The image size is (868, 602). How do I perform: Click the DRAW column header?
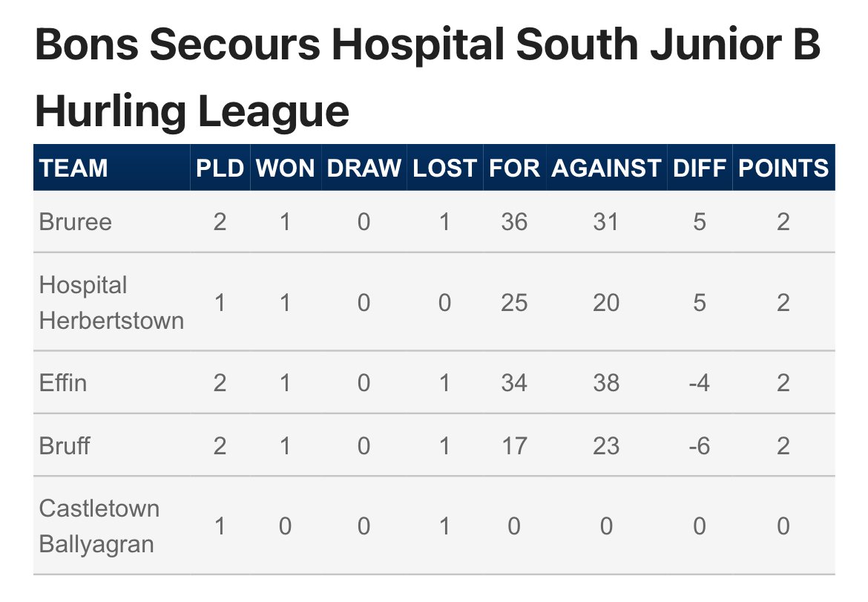(364, 168)
